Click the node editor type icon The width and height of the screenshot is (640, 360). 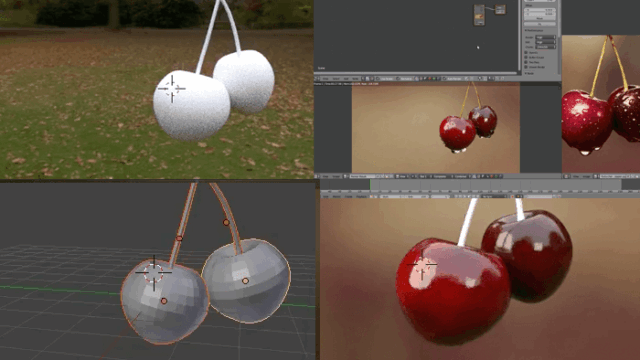tap(317, 78)
